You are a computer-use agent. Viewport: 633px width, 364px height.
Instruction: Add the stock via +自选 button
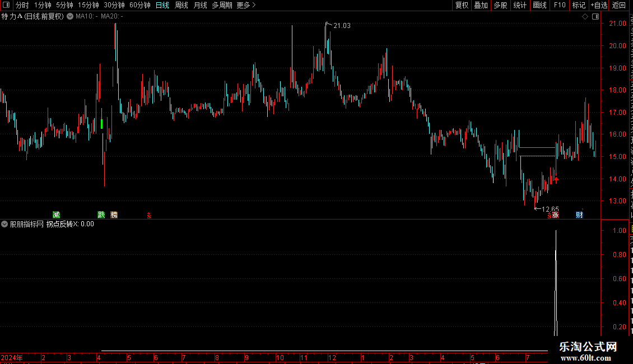[599, 5]
